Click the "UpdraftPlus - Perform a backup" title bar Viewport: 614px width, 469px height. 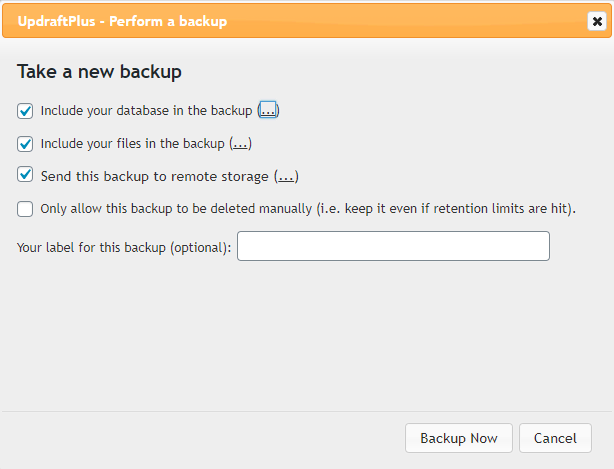pyautogui.click(x=200, y=21)
